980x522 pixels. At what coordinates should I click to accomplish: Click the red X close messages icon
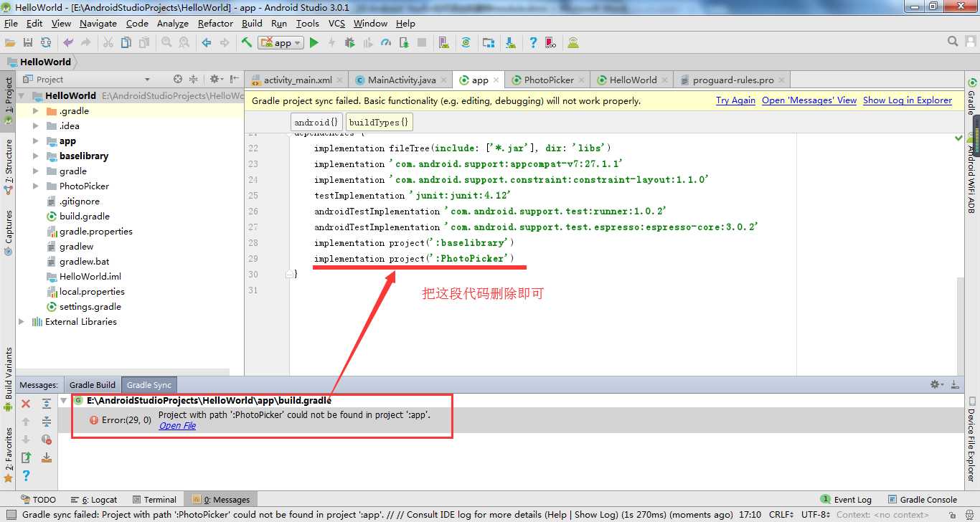[x=26, y=404]
